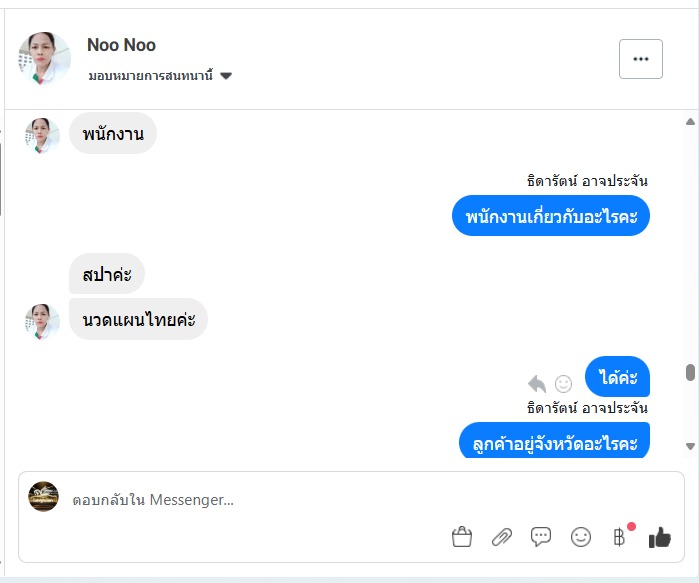Send a thumbs-up like
Viewport: 699px width, 583px height.
coord(659,537)
